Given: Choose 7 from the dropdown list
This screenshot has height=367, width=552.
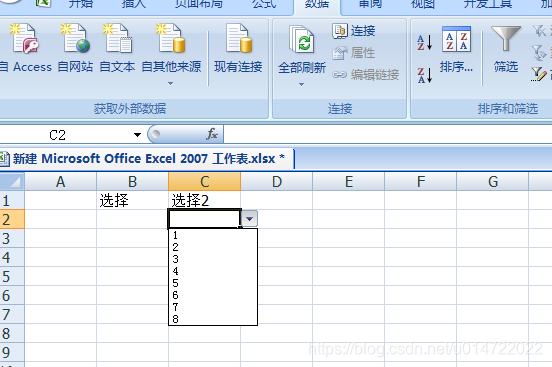Looking at the screenshot, I should 213,307.
